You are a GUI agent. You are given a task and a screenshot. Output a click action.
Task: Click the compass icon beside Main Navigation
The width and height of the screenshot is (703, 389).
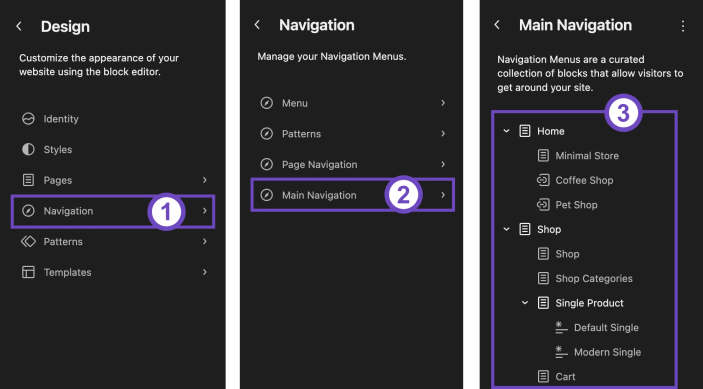[267, 195]
